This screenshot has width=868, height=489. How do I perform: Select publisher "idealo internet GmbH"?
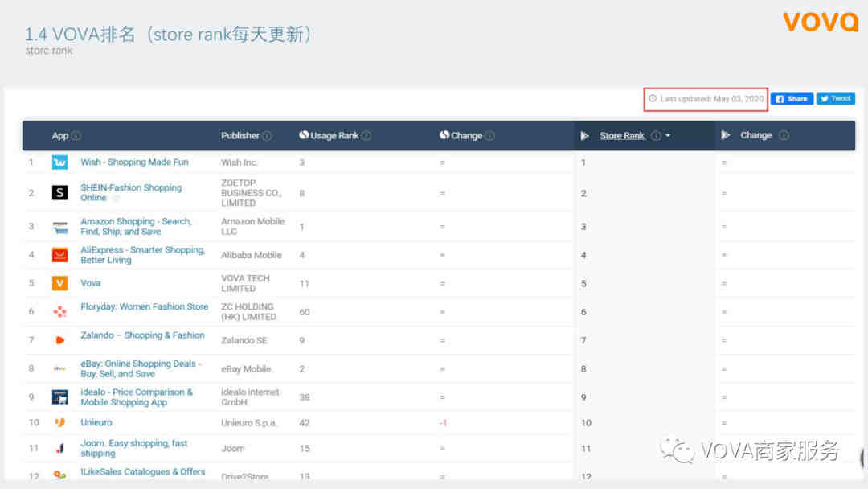click(250, 397)
